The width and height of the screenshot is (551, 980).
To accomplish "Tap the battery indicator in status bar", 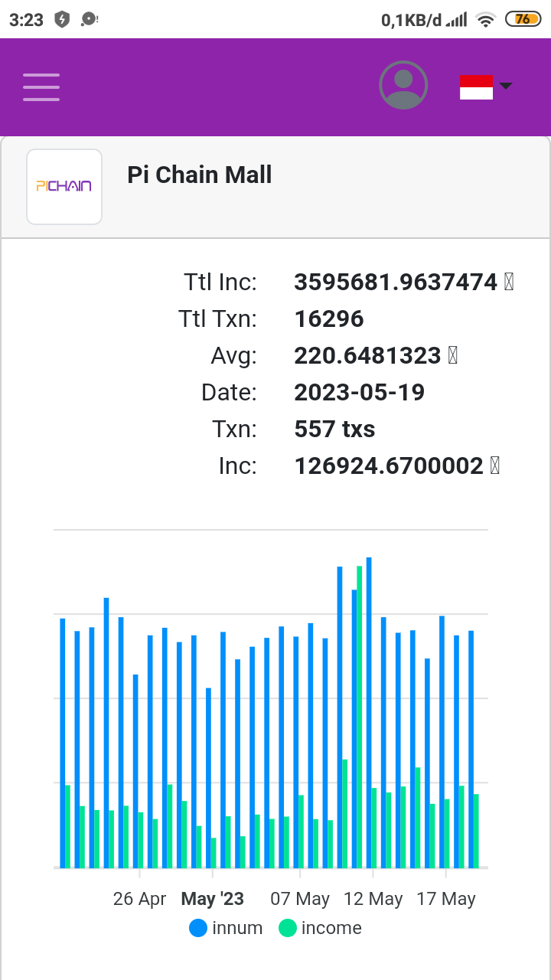I will (x=523, y=20).
